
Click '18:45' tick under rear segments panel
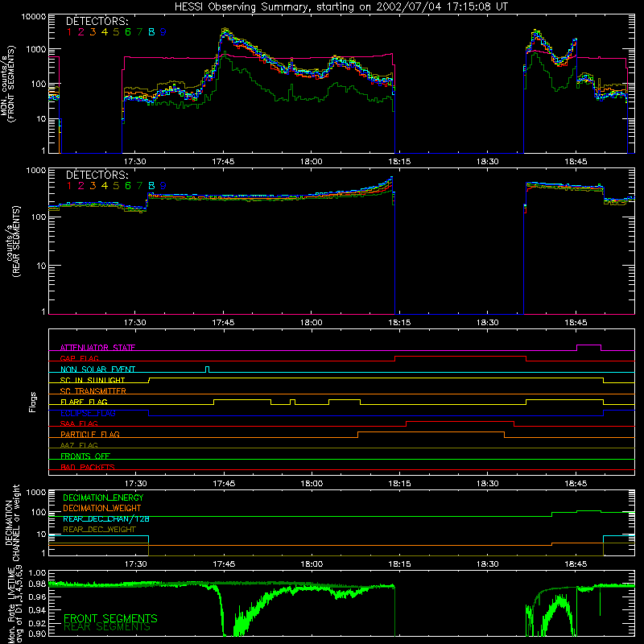pyautogui.click(x=576, y=323)
